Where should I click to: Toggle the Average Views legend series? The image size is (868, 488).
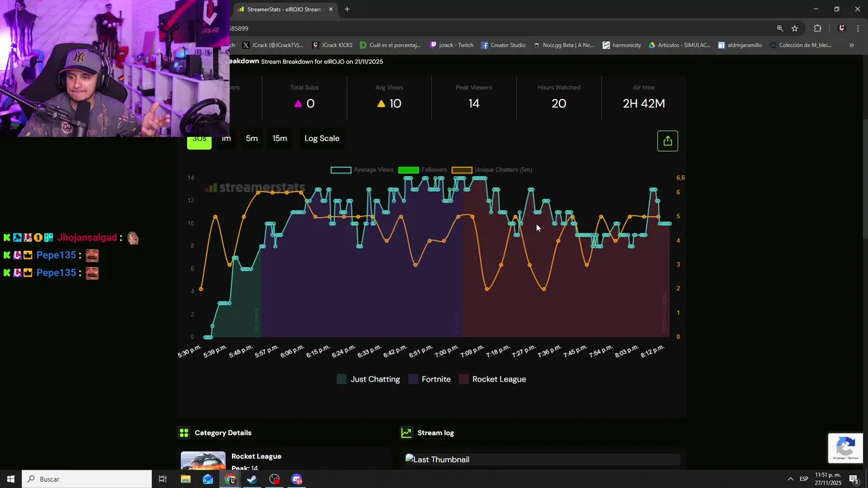tap(362, 169)
